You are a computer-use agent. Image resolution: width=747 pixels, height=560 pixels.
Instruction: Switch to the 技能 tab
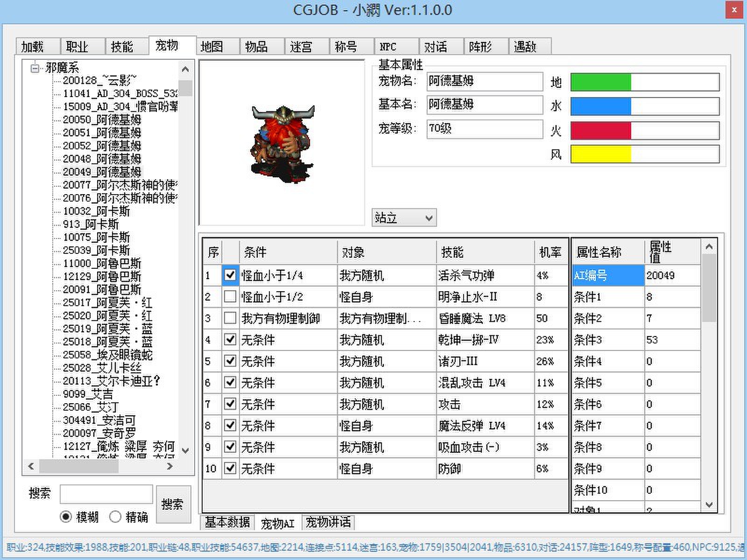coord(122,47)
